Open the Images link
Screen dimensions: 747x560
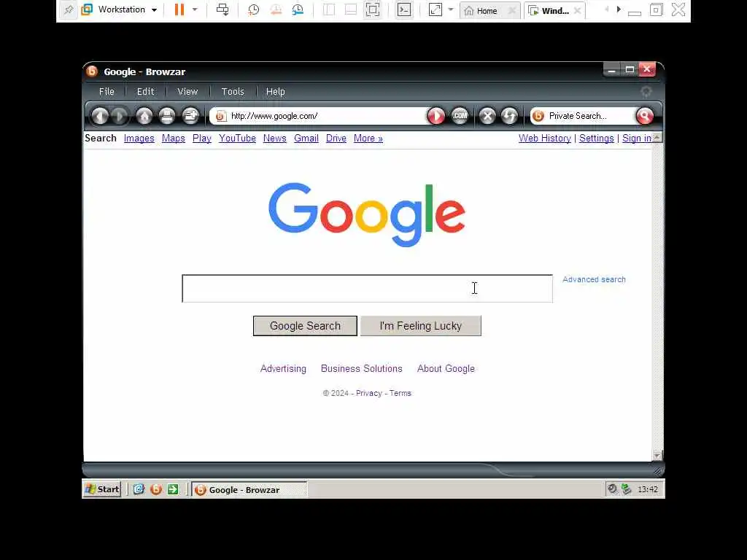[x=139, y=138]
